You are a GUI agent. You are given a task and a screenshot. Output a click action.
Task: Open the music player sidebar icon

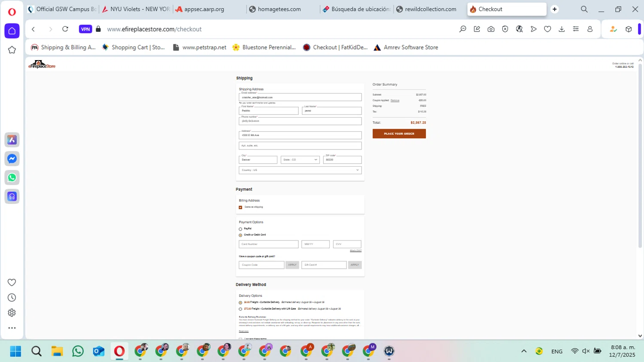click(x=12, y=197)
